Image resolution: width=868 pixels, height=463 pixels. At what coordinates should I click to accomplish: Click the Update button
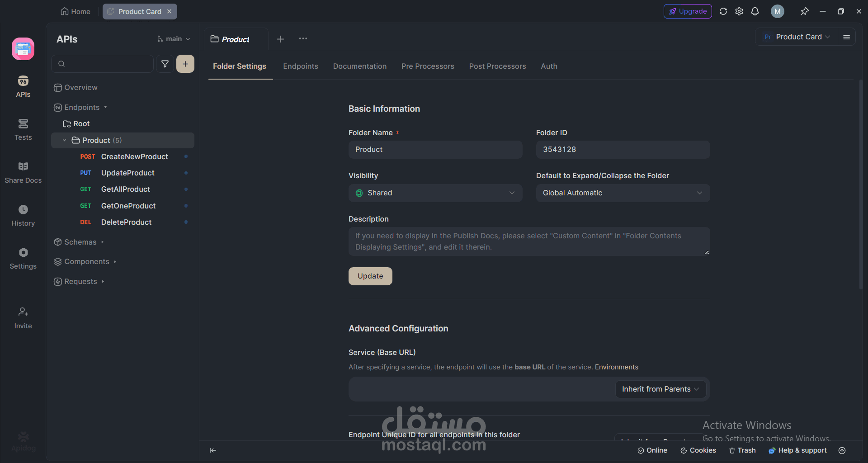tap(370, 276)
